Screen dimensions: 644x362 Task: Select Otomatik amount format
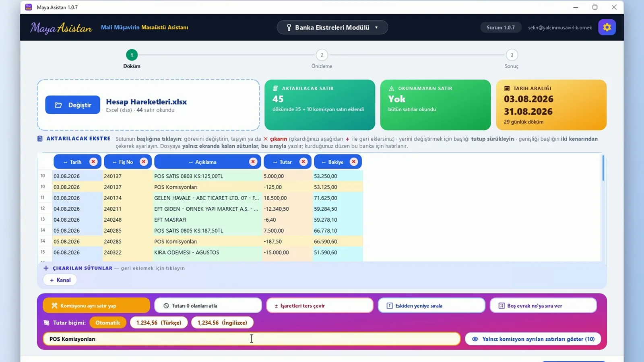pos(108,323)
